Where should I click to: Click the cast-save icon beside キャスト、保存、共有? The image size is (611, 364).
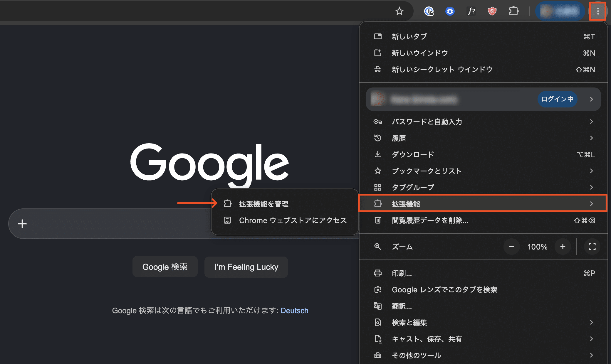click(x=378, y=339)
